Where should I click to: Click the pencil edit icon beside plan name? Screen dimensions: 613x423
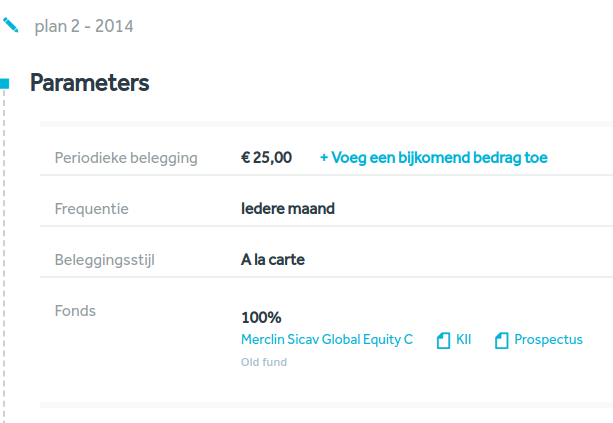pyautogui.click(x=11, y=24)
